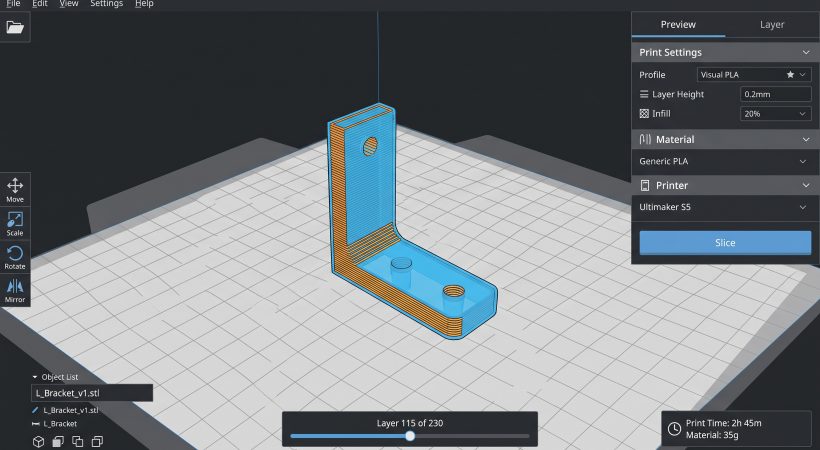
Task: Click the Layer Height input field
Action: click(x=776, y=94)
